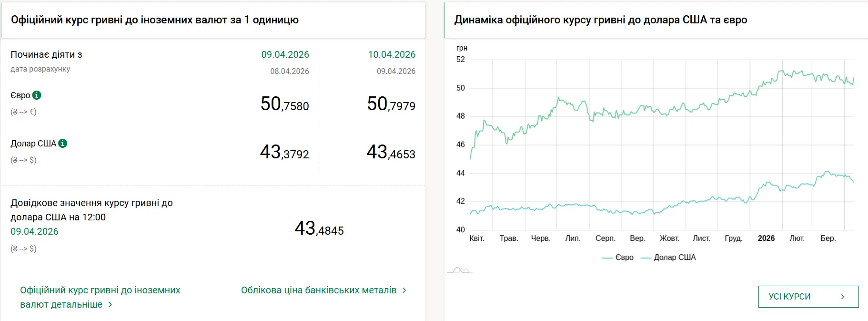This screenshot has height=321, width=868.
Task: Click the arrow after 'валют детальніше'
Action: pyautogui.click(x=110, y=304)
